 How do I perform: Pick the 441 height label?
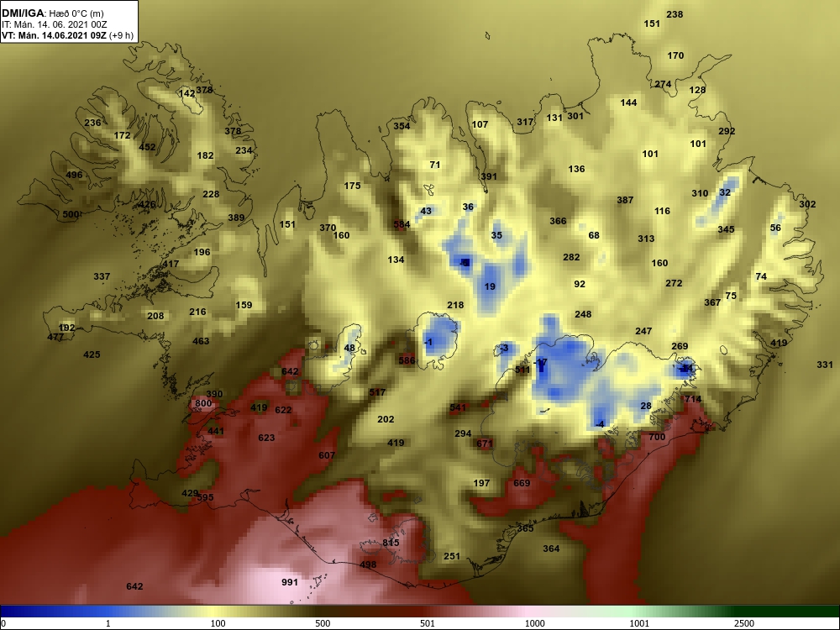[216, 431]
